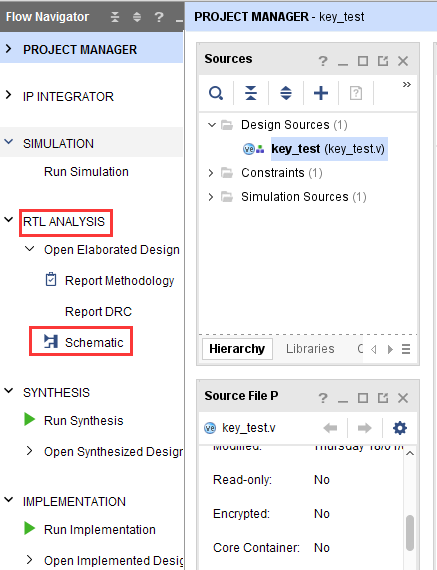Select the Hierarchy tab
437x570 pixels.
click(237, 349)
